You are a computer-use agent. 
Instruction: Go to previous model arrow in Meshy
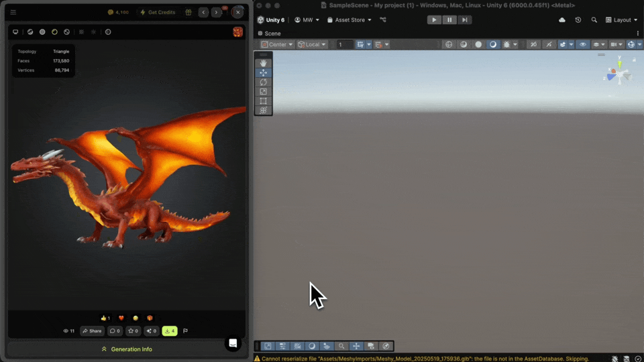point(203,12)
